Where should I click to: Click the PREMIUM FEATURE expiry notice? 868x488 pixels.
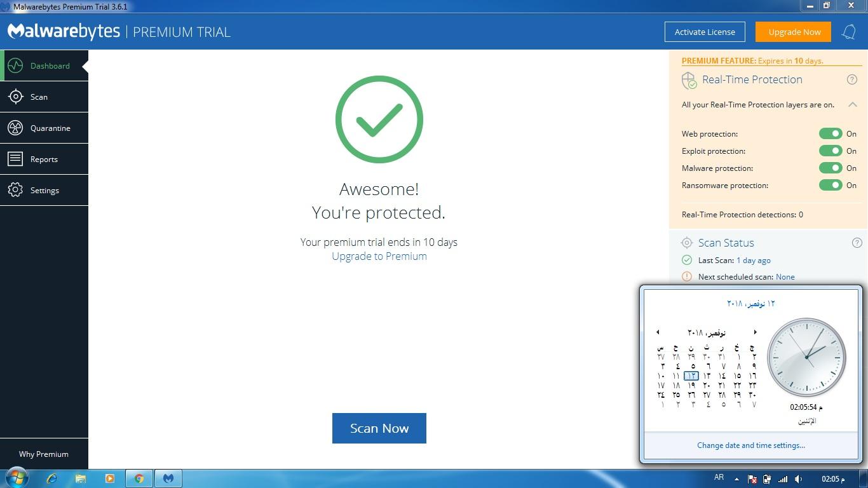(x=752, y=61)
